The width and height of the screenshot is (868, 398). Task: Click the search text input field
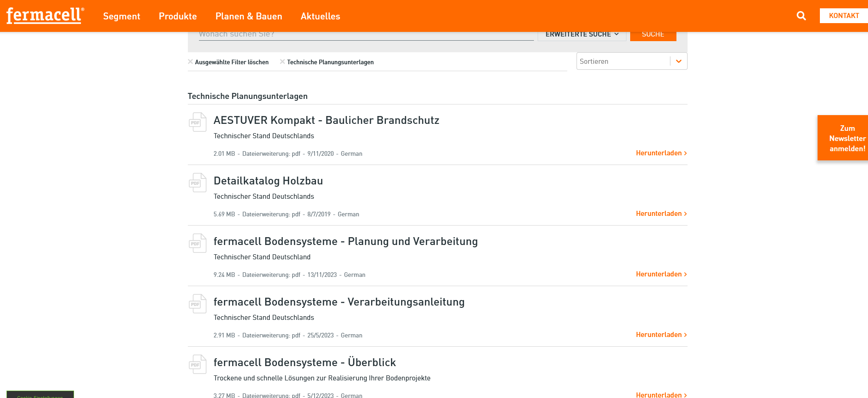(366, 35)
